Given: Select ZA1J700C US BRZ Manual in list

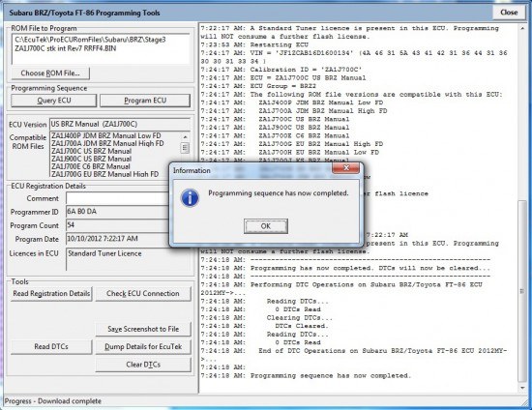Looking at the screenshot, I should [x=91, y=151].
